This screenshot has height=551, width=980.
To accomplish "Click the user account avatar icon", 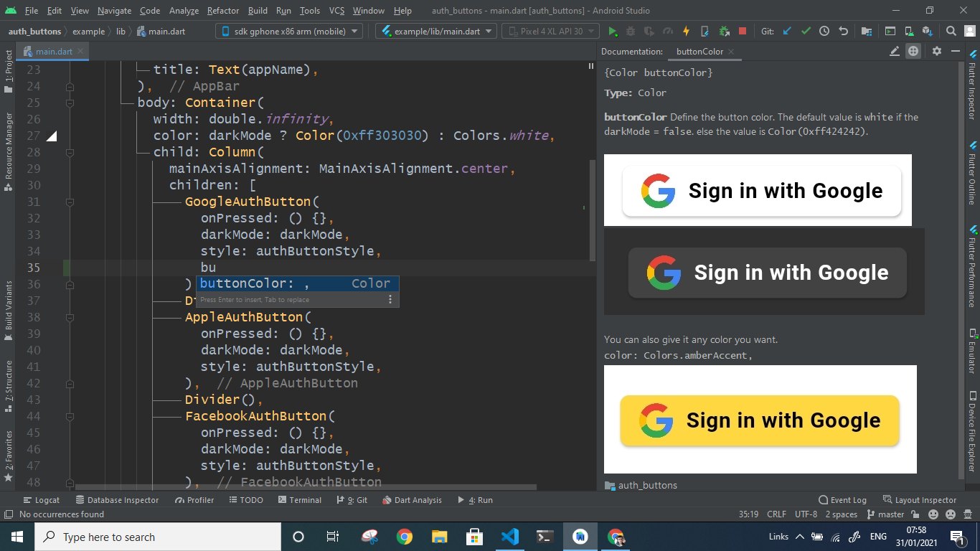I will point(969,32).
